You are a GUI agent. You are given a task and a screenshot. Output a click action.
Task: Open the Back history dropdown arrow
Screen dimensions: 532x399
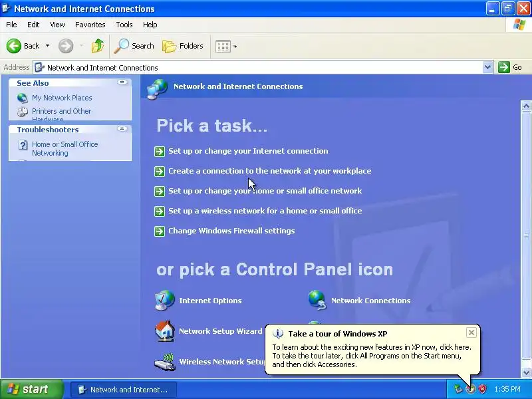47,45
